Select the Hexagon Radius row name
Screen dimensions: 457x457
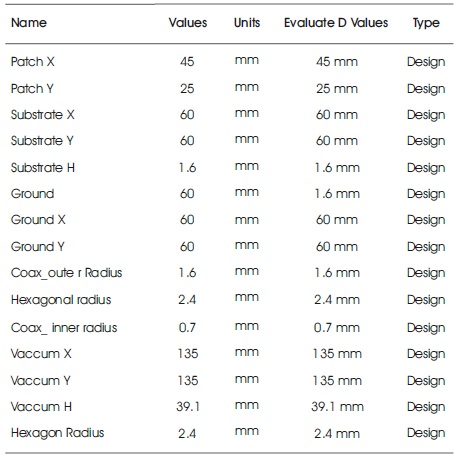(x=58, y=433)
